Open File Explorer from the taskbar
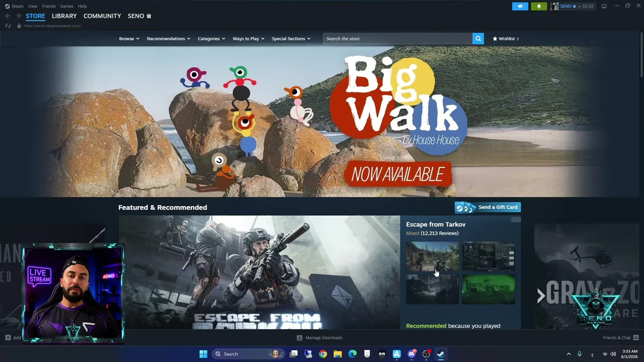This screenshot has height=362, width=644. coord(338,354)
